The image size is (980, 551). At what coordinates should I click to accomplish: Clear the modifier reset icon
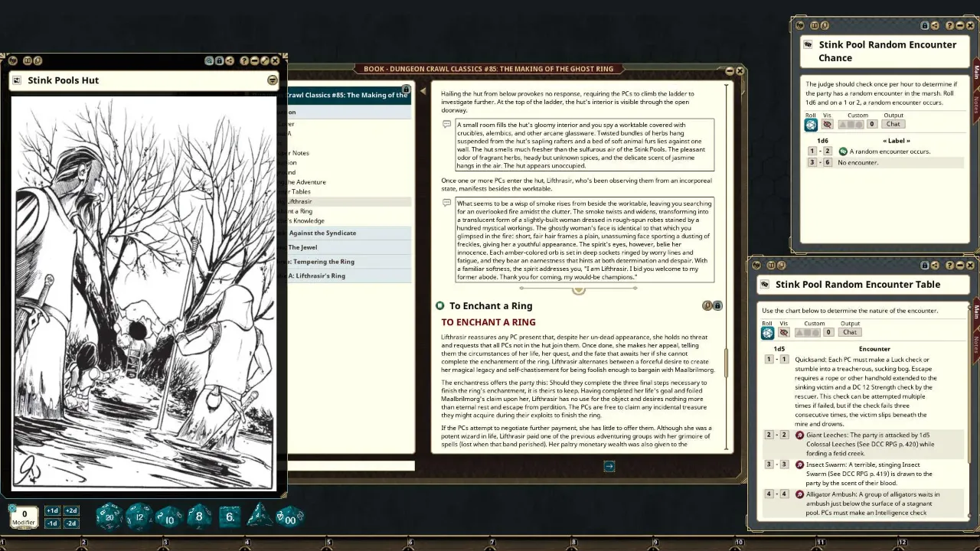12,507
